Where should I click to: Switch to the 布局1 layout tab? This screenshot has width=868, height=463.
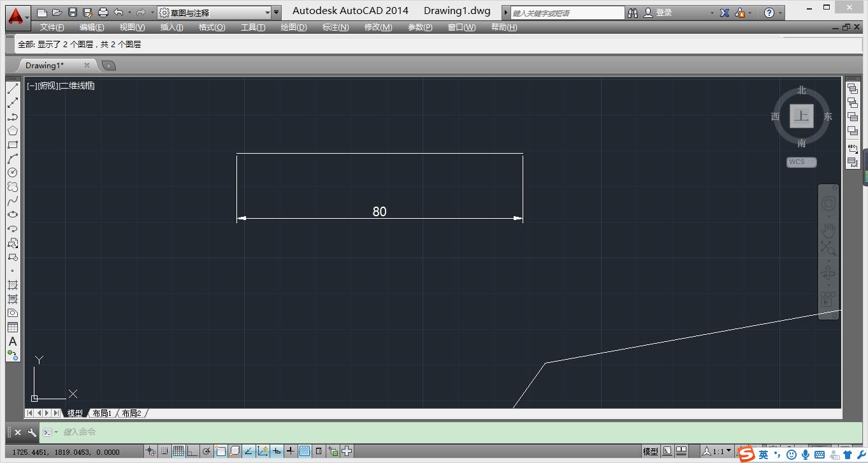click(x=102, y=413)
